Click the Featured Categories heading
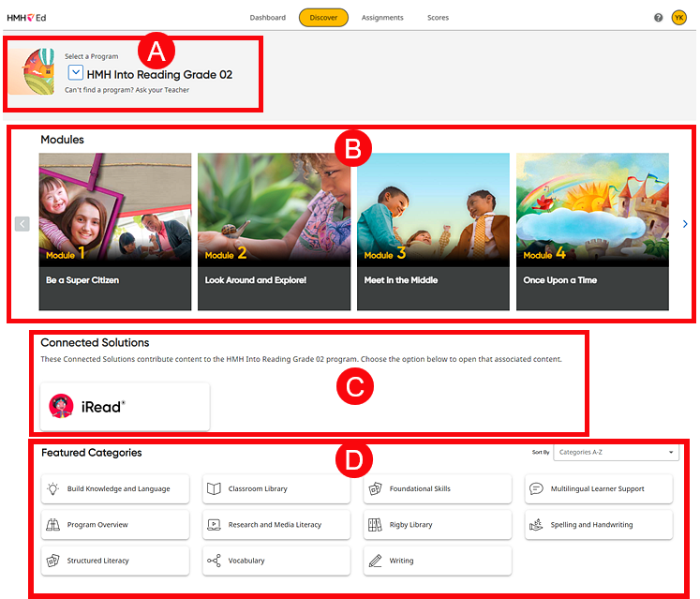This screenshot has height=599, width=700. (92, 453)
